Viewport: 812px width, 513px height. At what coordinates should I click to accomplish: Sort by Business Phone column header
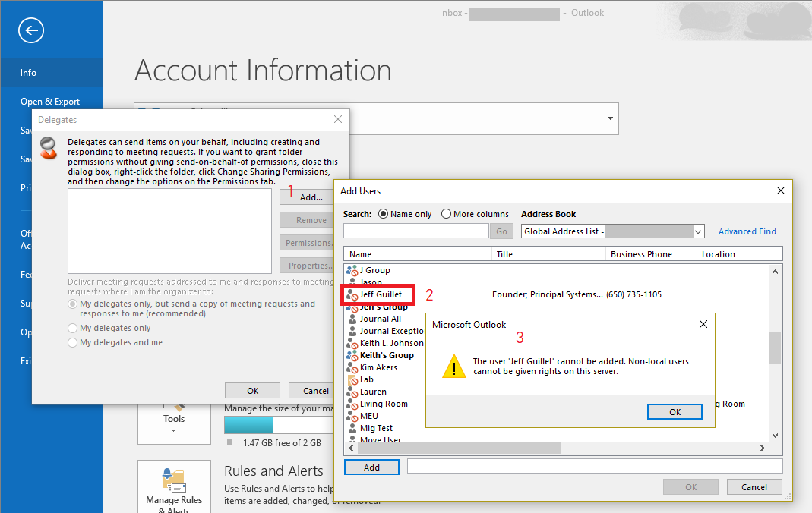tap(651, 254)
